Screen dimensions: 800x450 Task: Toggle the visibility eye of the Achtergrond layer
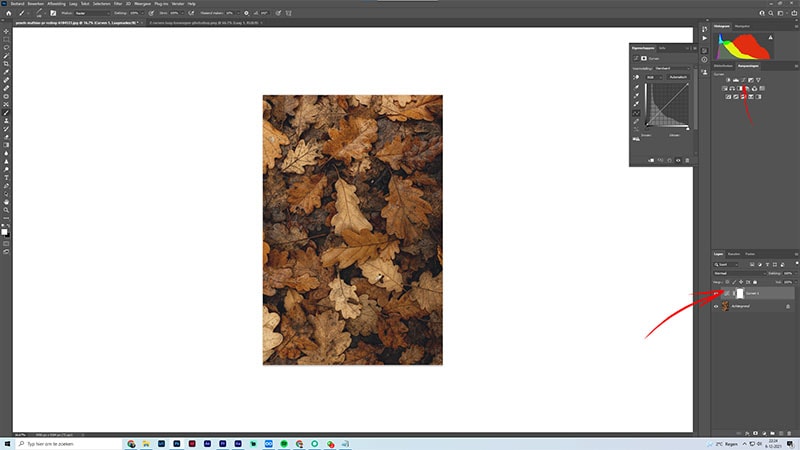(716, 306)
